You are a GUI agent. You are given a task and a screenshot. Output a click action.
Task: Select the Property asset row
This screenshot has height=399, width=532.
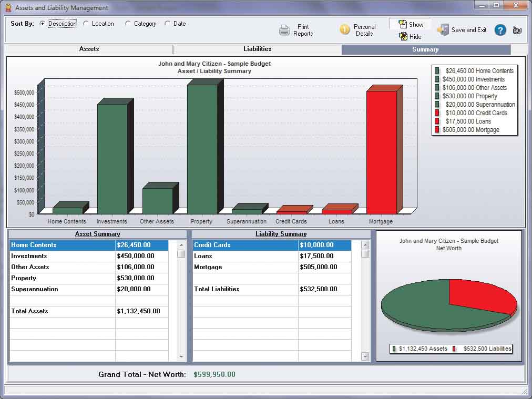pyautogui.click(x=89, y=278)
